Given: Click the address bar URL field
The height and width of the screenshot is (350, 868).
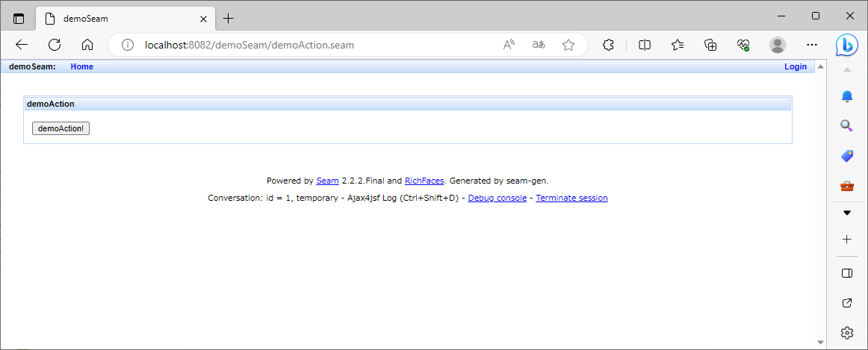Looking at the screenshot, I should click(x=314, y=45).
